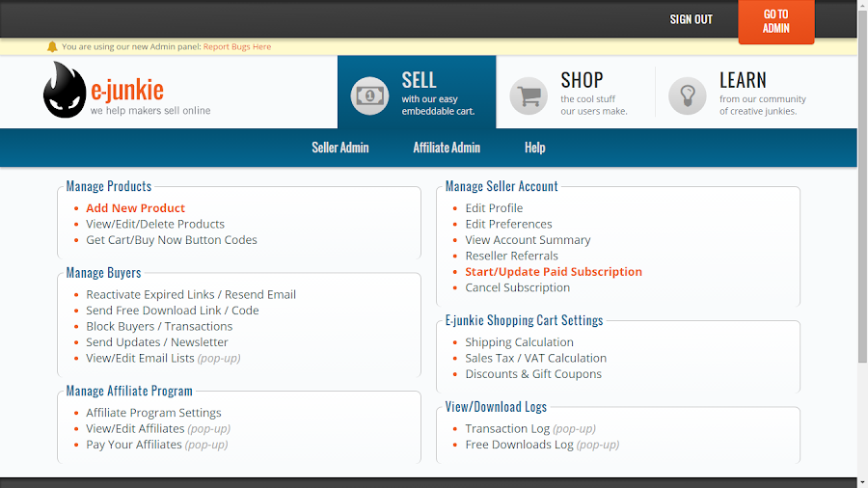
Task: Click the LEARN lightbulb icon
Action: [x=688, y=95]
